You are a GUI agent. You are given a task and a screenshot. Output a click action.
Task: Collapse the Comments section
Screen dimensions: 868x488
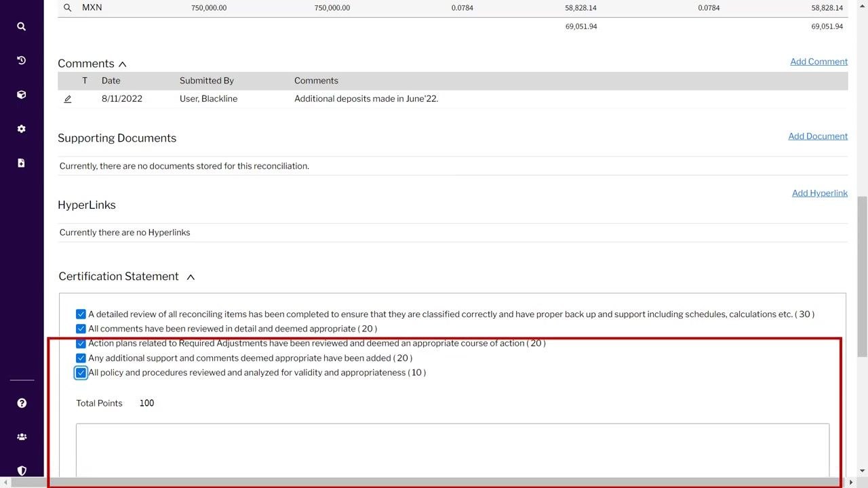(123, 64)
